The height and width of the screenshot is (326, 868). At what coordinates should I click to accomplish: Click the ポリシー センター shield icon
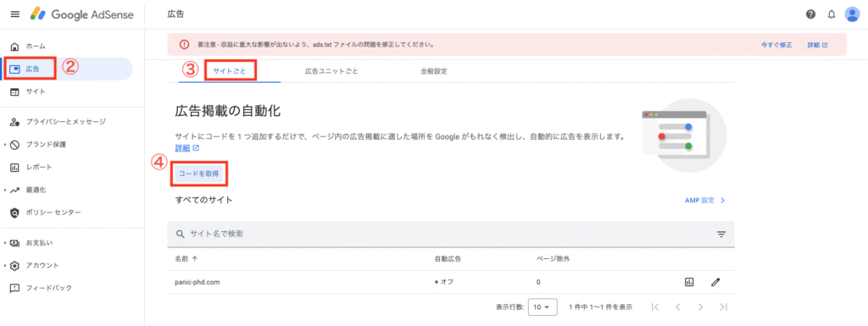[x=15, y=213]
